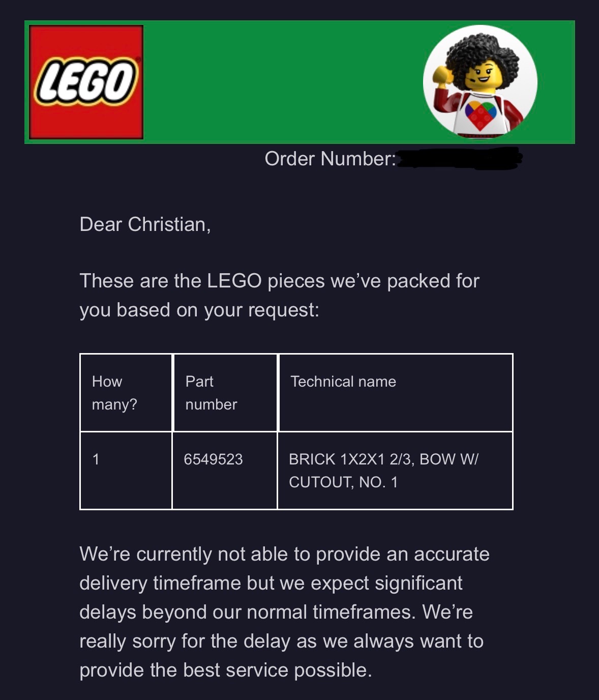Image resolution: width=599 pixels, height=700 pixels.
Task: Select the 'Part number' table header
Action: 211,393
